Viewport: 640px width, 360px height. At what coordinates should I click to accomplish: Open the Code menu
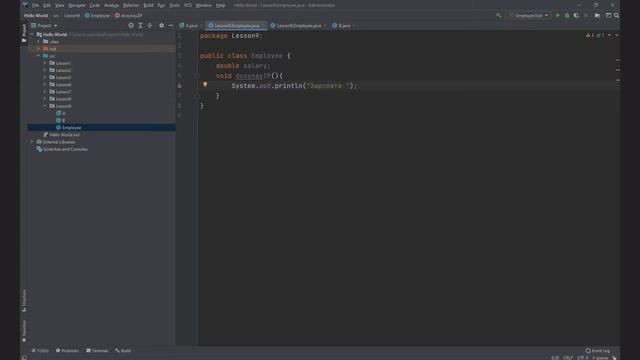click(x=95, y=5)
